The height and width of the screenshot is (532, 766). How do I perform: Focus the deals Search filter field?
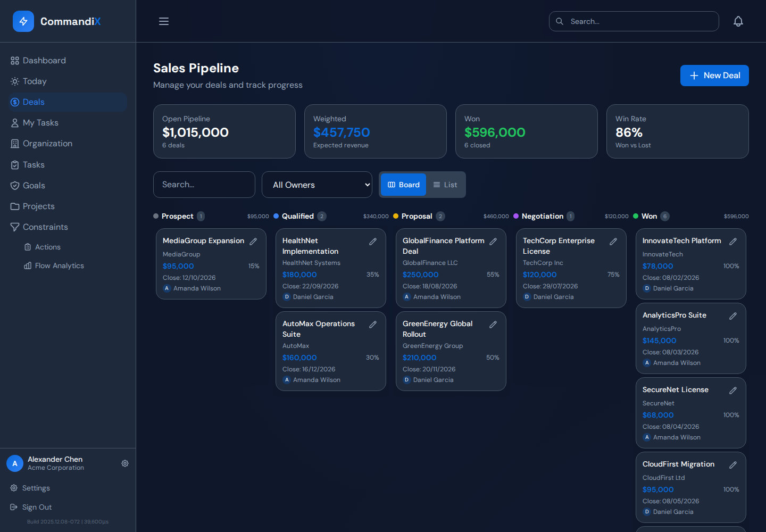(x=204, y=185)
